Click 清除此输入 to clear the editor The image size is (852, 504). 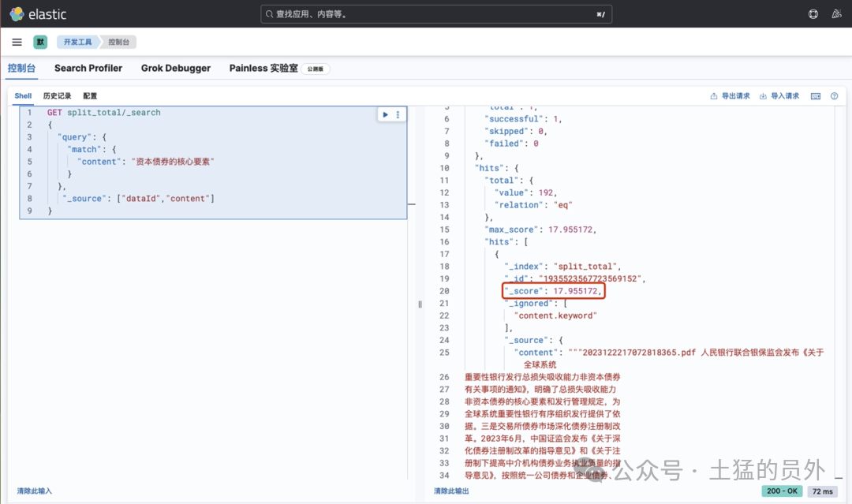[x=34, y=491]
